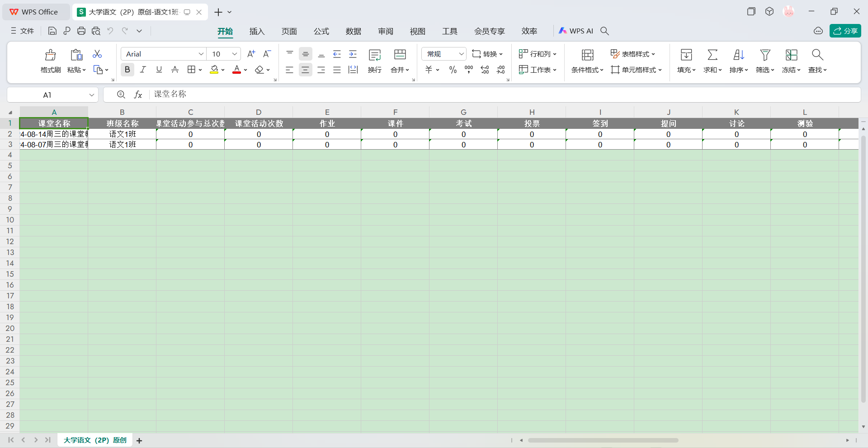Toggle Underline formatting
This screenshot has width=868, height=448.
pyautogui.click(x=159, y=70)
